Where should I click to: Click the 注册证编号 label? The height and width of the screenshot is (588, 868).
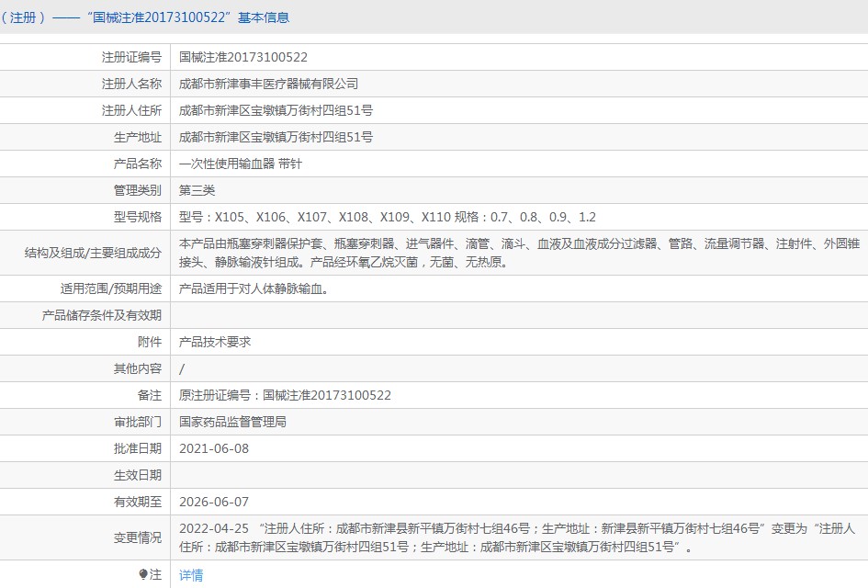click(131, 57)
